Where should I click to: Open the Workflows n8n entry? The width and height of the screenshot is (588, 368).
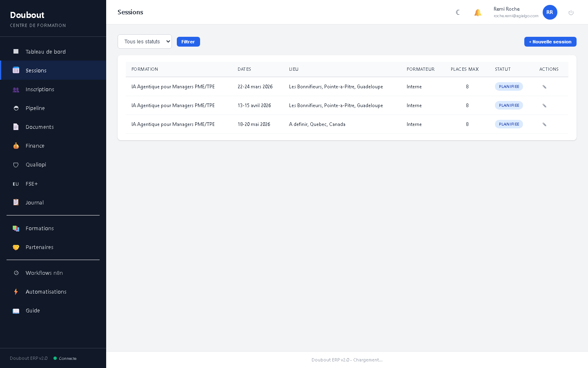(x=44, y=273)
